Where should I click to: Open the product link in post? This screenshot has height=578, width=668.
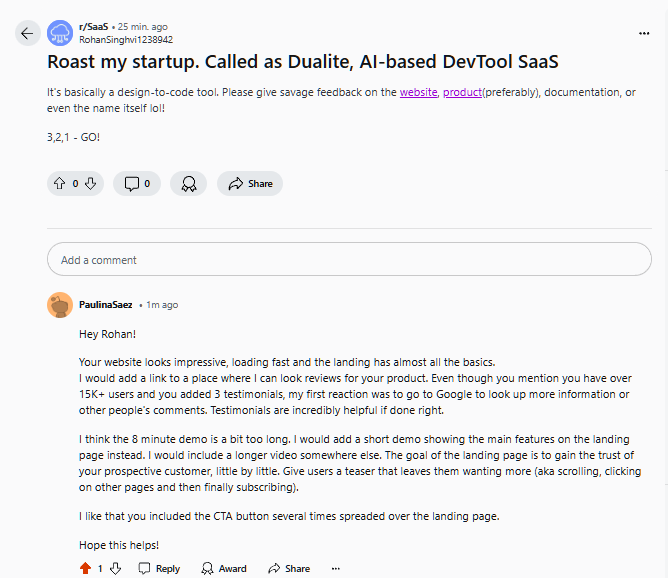coord(462,92)
